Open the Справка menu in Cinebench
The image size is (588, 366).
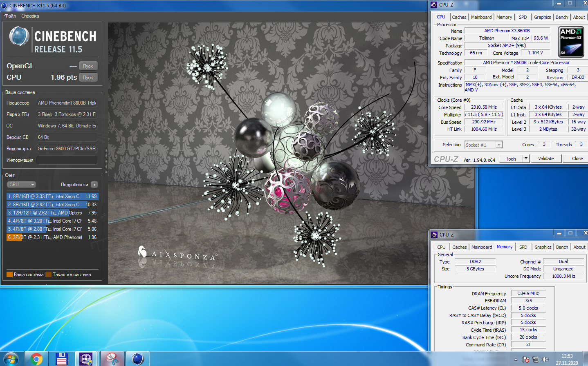(x=30, y=16)
